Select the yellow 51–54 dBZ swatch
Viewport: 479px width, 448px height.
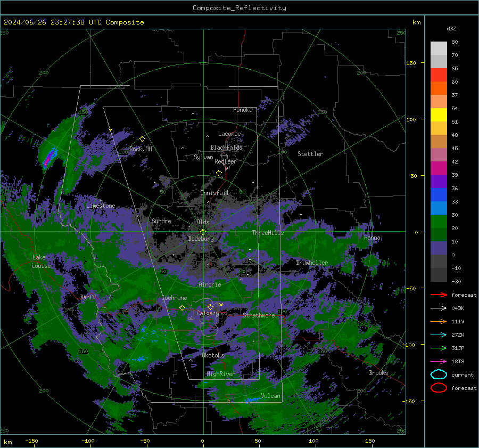pyautogui.click(x=439, y=115)
